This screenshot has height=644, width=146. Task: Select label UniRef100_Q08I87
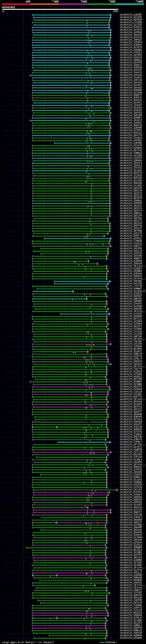(x=131, y=70)
